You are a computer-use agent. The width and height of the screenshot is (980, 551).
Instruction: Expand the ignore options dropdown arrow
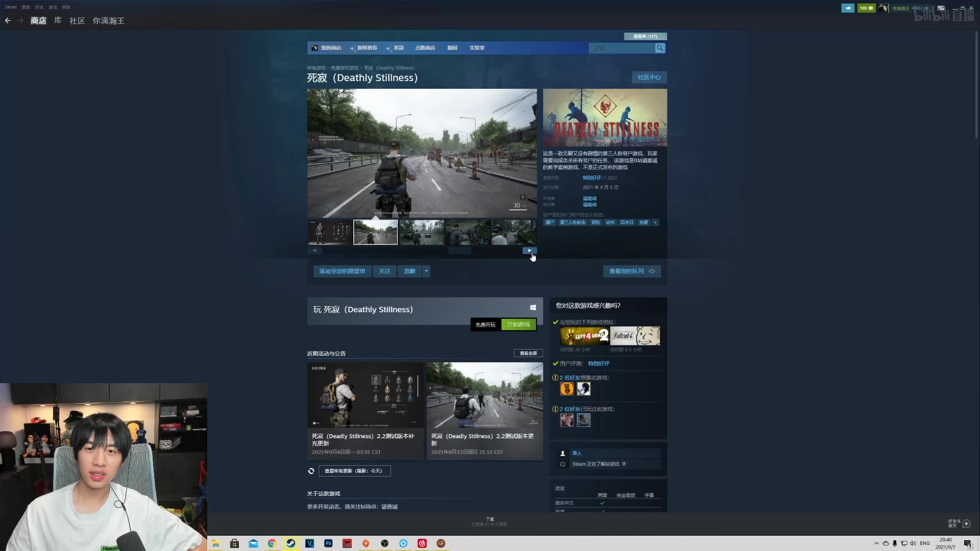426,271
